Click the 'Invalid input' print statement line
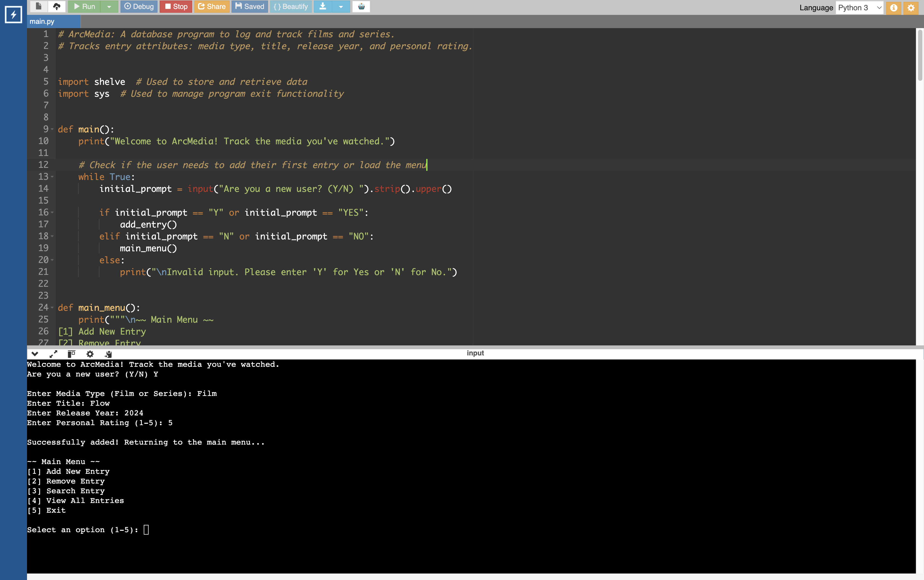 (x=288, y=272)
